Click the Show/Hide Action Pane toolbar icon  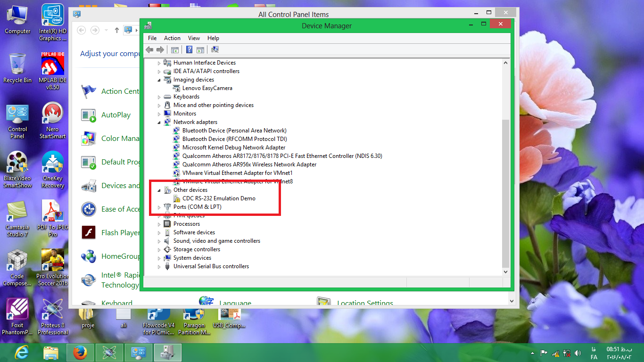click(200, 49)
